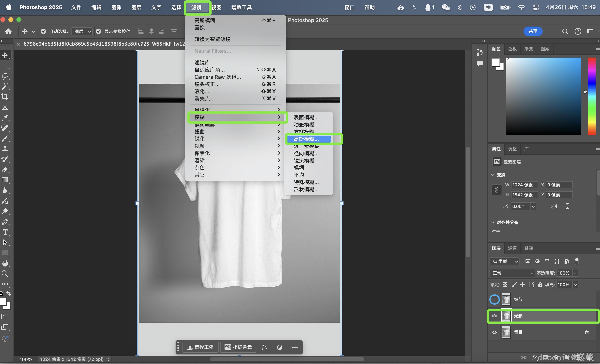Collapse the 变换 section
Screen dimensions: 600x364
[x=493, y=175]
